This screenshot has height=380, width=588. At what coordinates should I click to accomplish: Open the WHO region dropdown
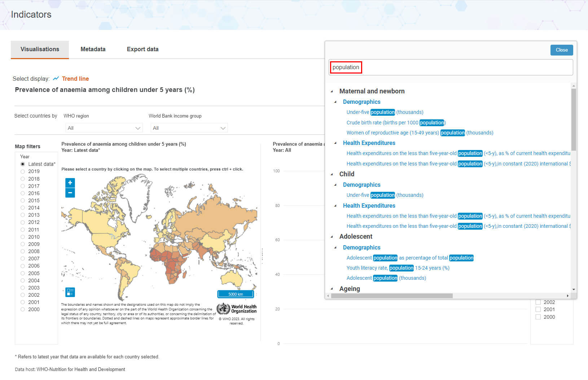[104, 128]
